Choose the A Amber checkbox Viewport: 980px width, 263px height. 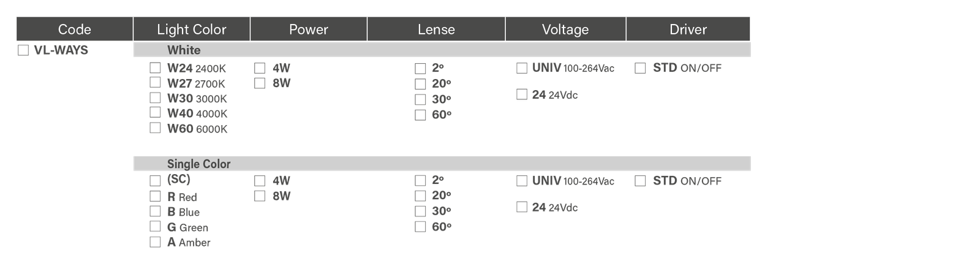click(x=156, y=242)
